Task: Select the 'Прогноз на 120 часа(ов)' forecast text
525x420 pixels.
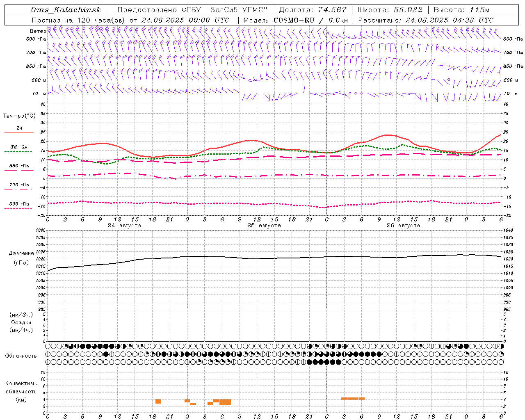Action: coord(79,20)
